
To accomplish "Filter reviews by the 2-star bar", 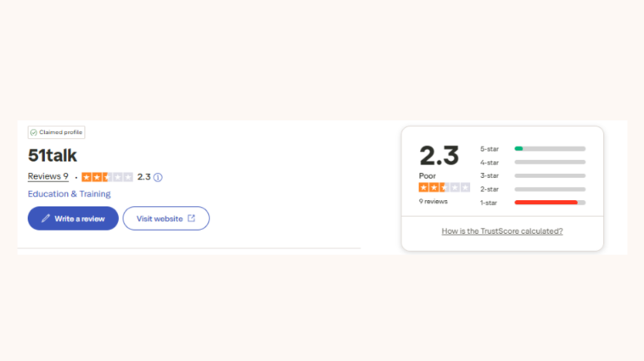I will click(x=550, y=189).
